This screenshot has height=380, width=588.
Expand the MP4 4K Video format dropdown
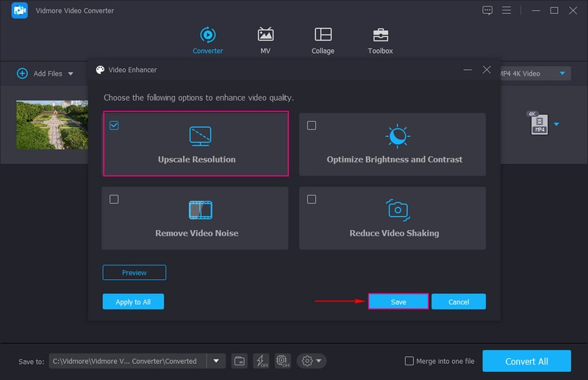click(x=563, y=74)
